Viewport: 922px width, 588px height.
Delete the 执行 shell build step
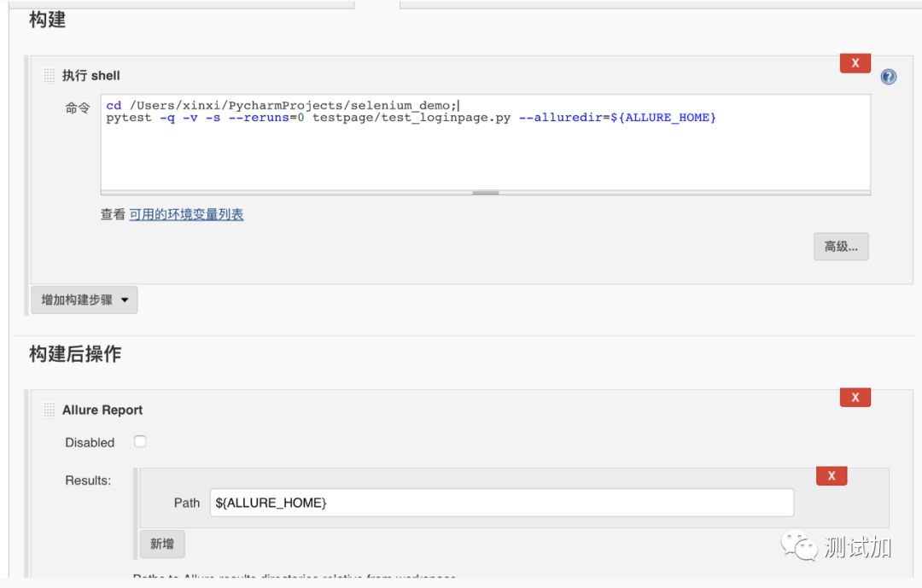tap(855, 63)
